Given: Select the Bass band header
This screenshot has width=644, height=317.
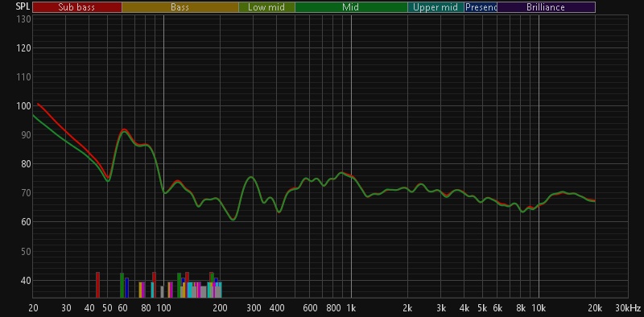Looking at the screenshot, I should (x=180, y=7).
